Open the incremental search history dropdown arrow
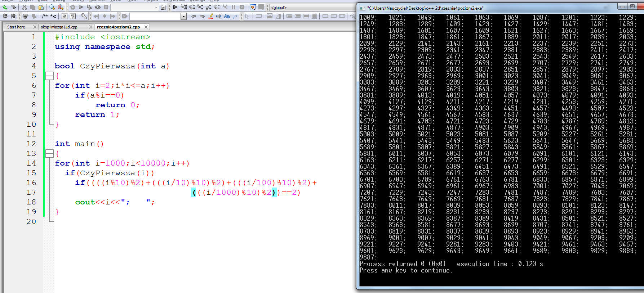 183,16
